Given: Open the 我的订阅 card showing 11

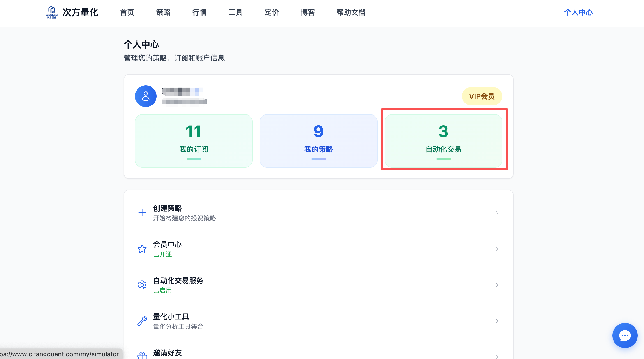Looking at the screenshot, I should pos(194,141).
